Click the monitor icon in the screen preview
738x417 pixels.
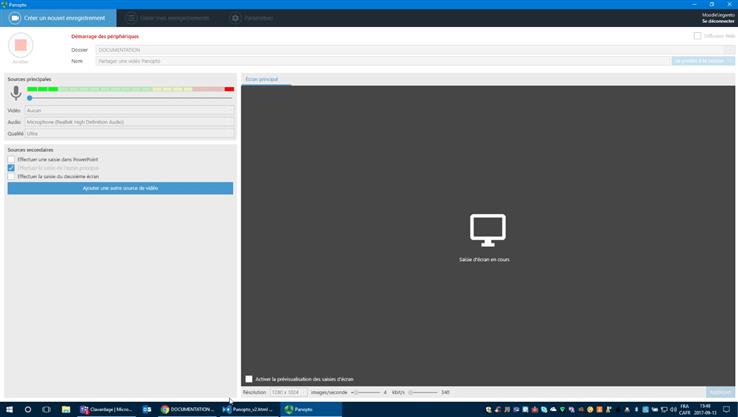(x=487, y=230)
